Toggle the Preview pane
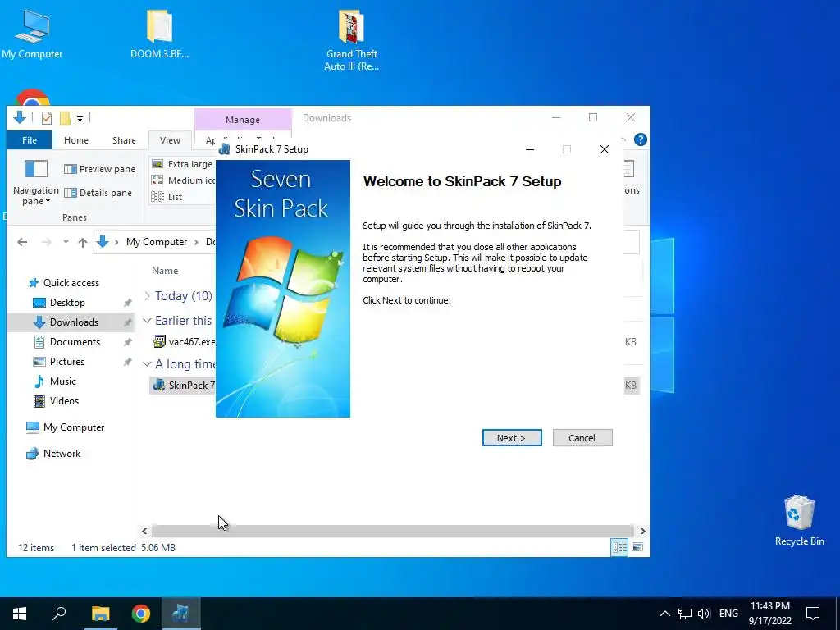This screenshot has height=630, width=840. coord(99,169)
